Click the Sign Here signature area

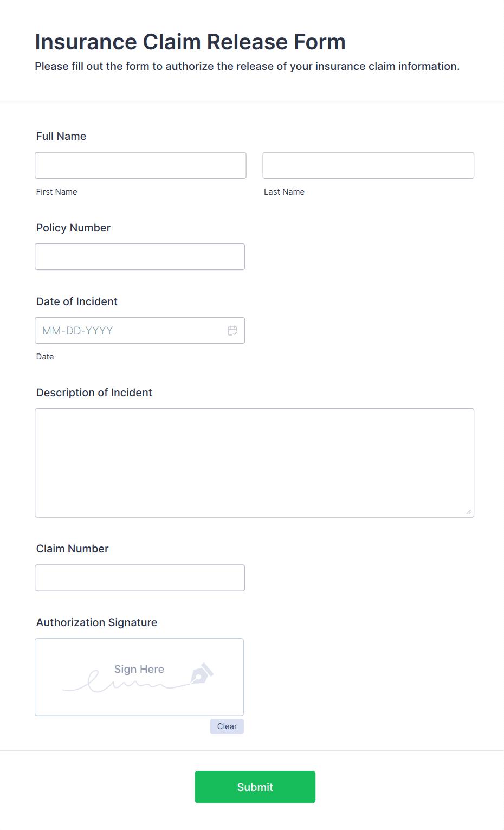tap(139, 677)
